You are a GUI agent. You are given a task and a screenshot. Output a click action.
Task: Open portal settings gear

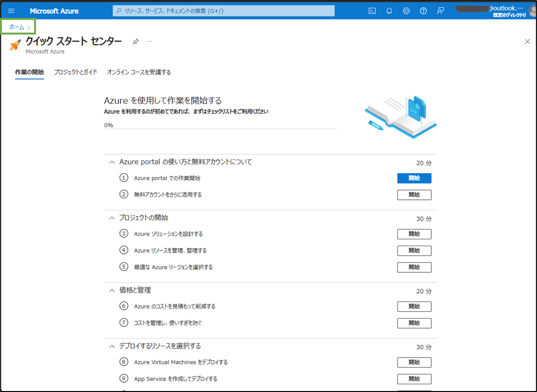click(406, 11)
